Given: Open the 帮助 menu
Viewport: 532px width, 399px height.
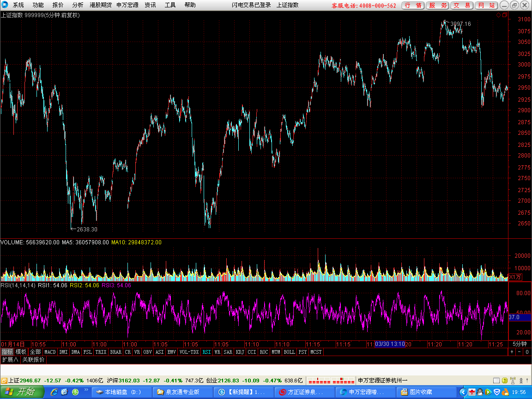Looking at the screenshot, I should click(190, 5).
